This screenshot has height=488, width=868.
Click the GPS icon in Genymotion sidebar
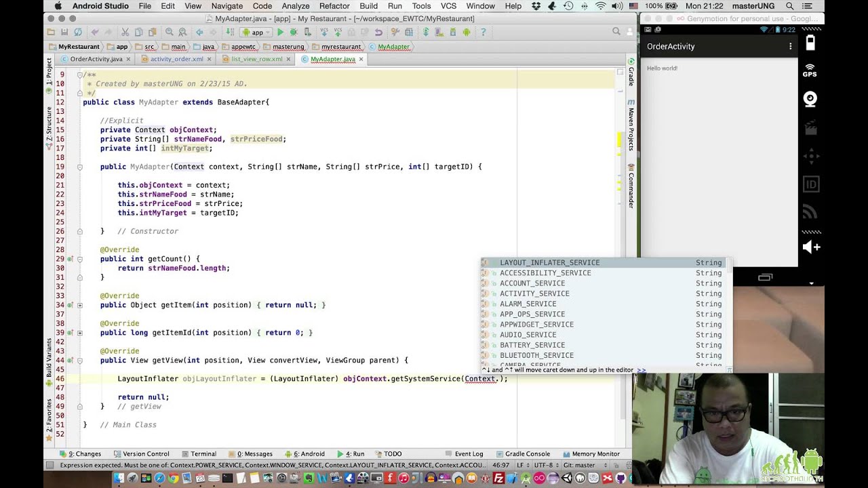pos(810,70)
